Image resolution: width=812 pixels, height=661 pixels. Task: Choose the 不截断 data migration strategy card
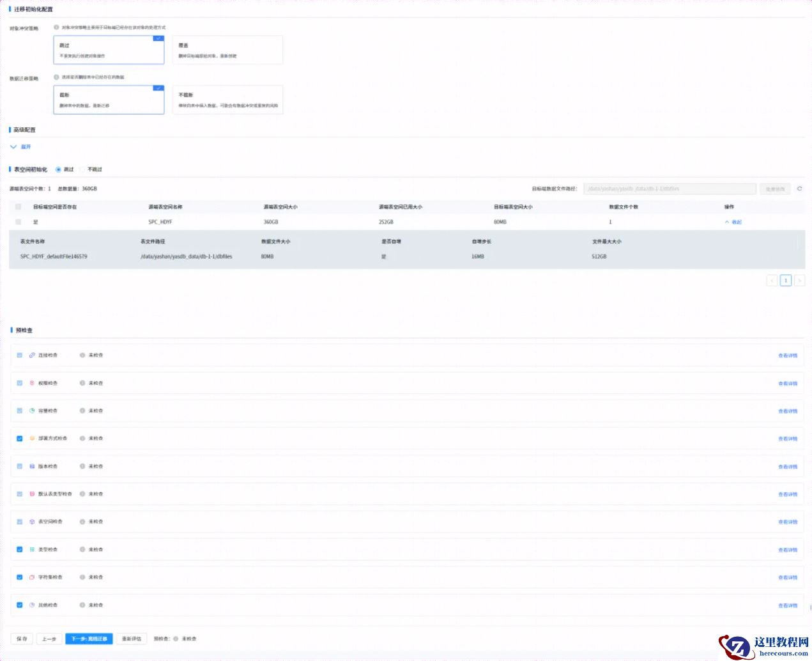click(x=227, y=100)
